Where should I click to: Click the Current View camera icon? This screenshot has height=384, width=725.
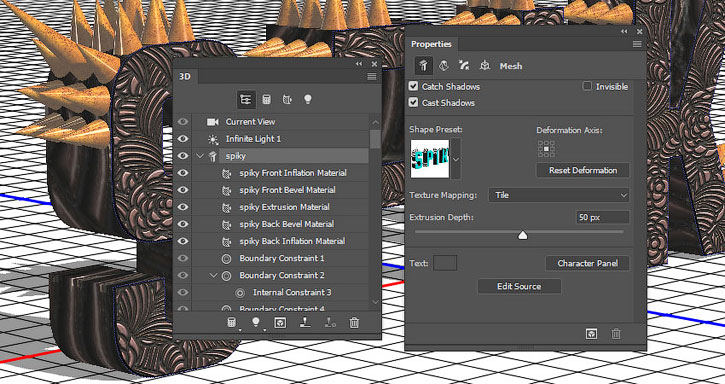coord(213,122)
